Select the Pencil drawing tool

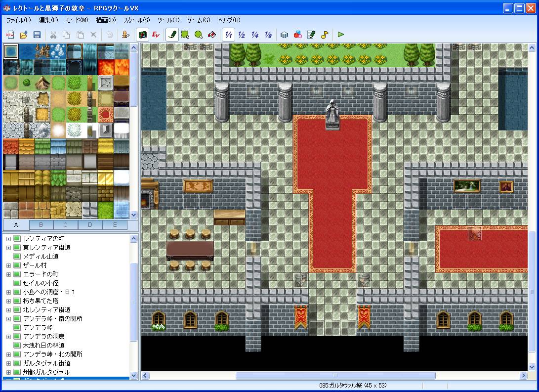coord(172,35)
